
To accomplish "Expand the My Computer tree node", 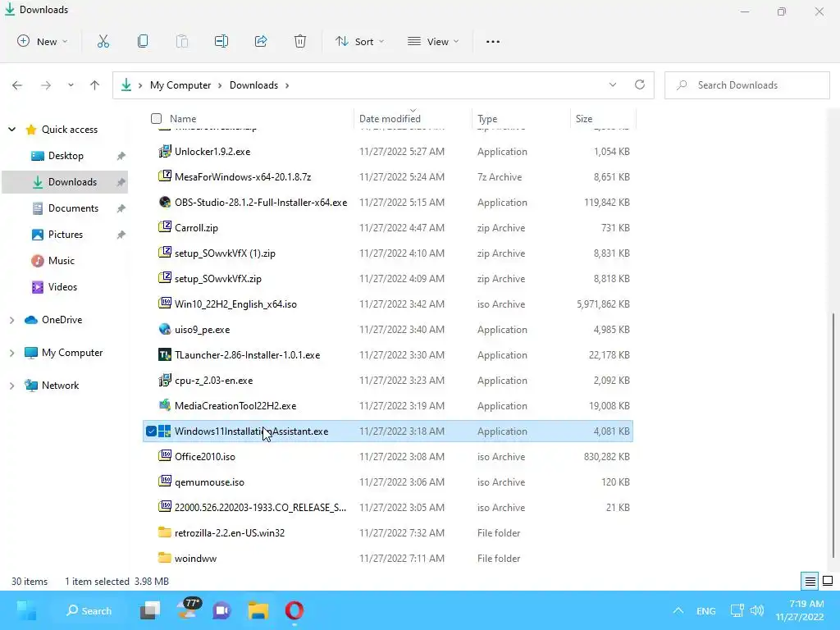I will click(x=11, y=353).
